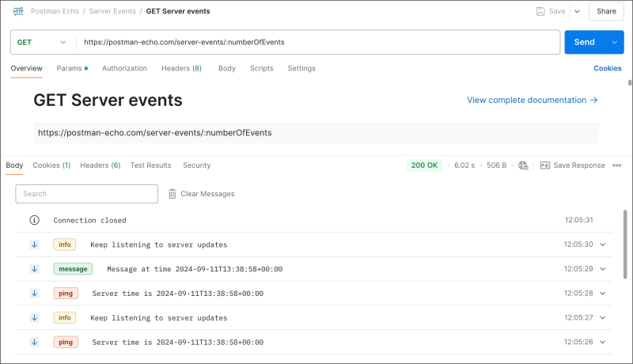Open the Cookies link
633x364 pixels.
607,69
